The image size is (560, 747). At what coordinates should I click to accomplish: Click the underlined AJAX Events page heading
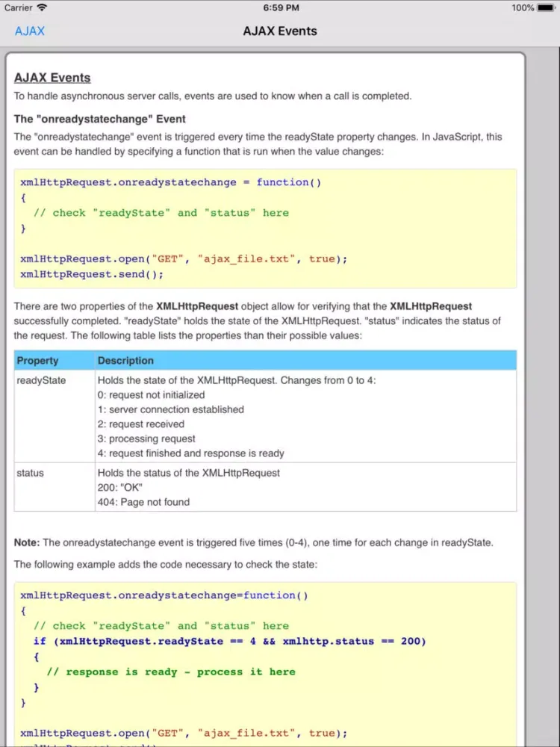pos(52,78)
